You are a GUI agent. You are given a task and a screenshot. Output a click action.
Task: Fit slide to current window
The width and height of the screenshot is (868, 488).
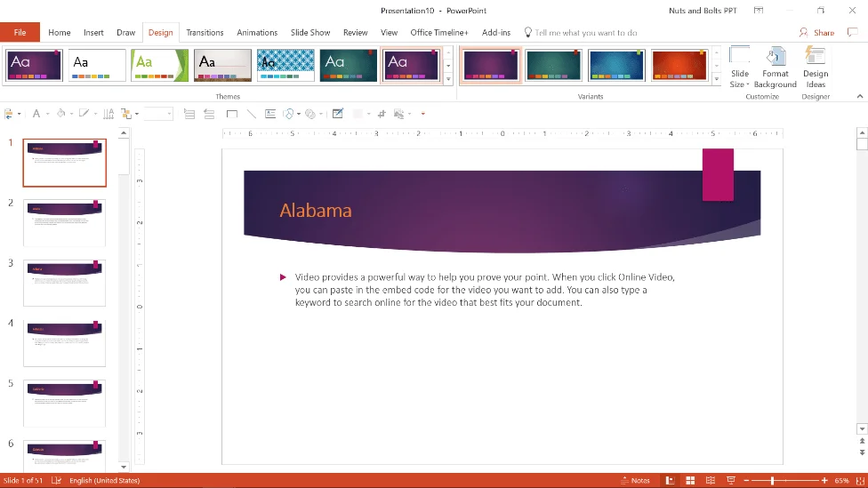click(x=860, y=480)
